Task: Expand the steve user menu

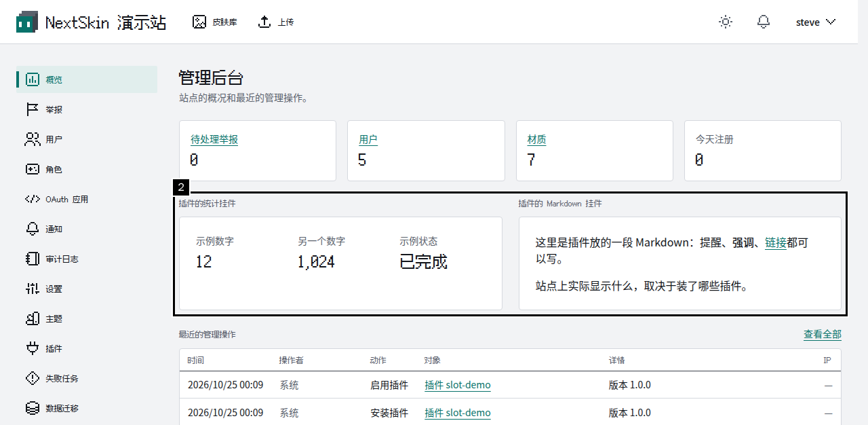Action: [816, 22]
